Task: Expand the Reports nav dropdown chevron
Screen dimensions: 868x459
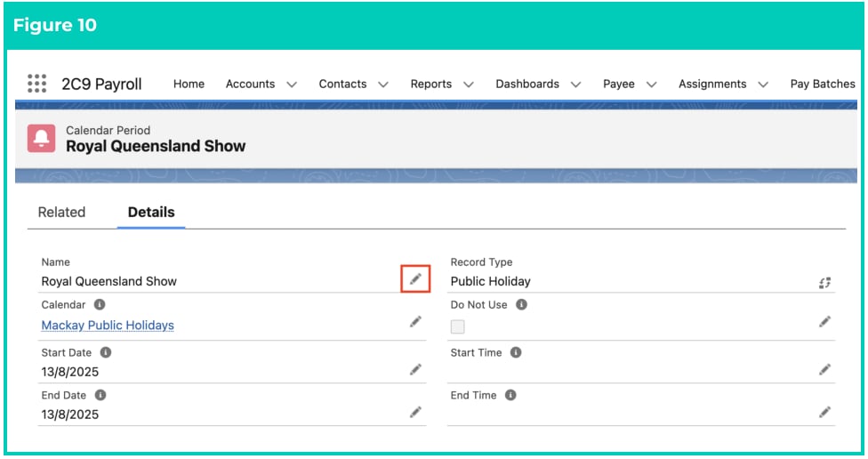Action: [x=469, y=85]
